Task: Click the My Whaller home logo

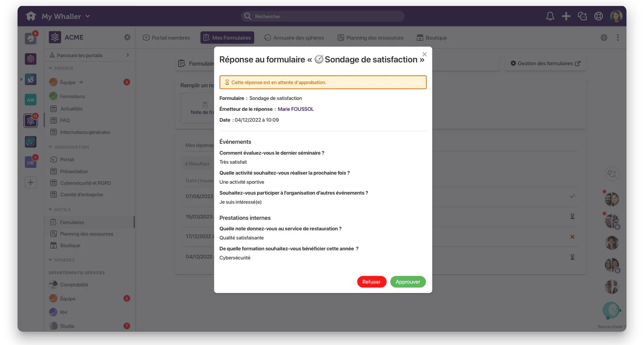Action: (31, 16)
